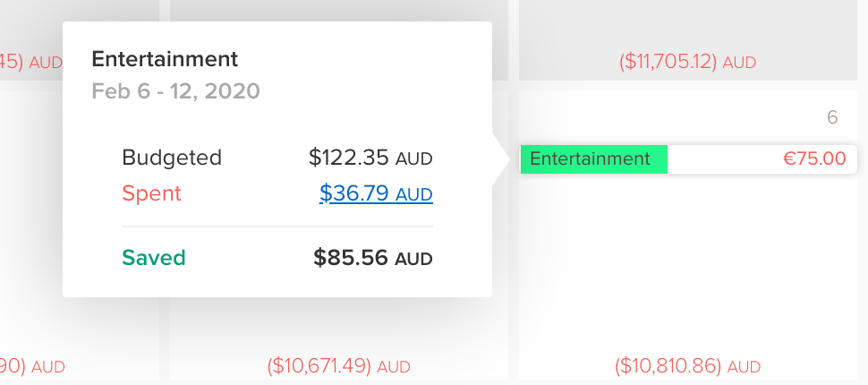The width and height of the screenshot is (868, 385).
Task: Click the Entertainment title in the popover
Action: [165, 60]
